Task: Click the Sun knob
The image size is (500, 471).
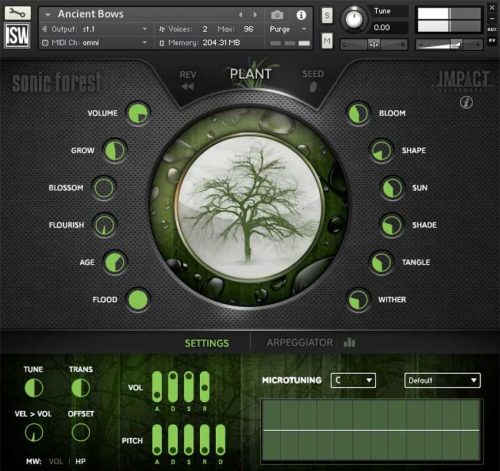Action: tap(392, 188)
